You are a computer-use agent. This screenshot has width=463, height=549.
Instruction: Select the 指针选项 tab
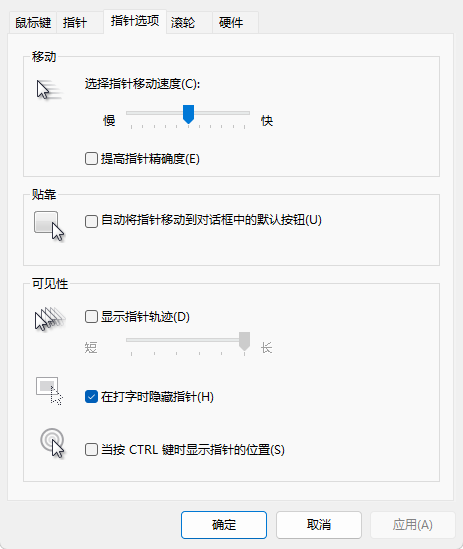coord(135,21)
